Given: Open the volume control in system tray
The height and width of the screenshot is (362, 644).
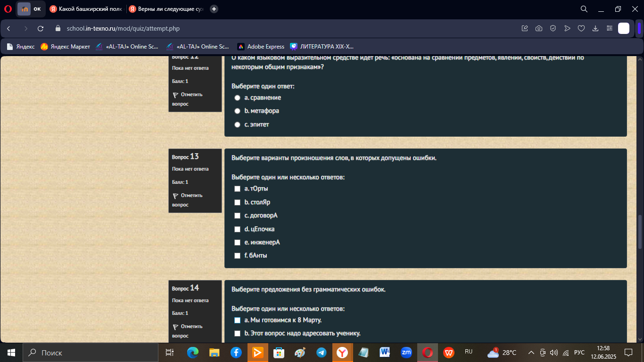Looking at the screenshot, I should pos(554,353).
